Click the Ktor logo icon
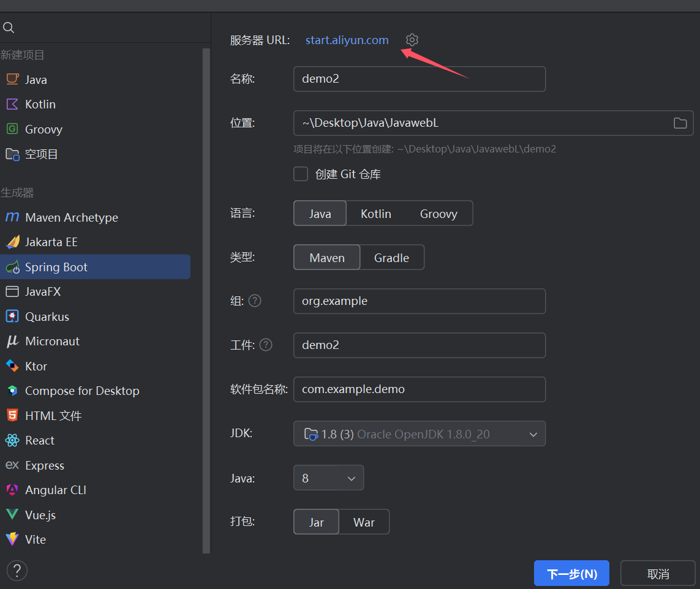 click(x=12, y=366)
